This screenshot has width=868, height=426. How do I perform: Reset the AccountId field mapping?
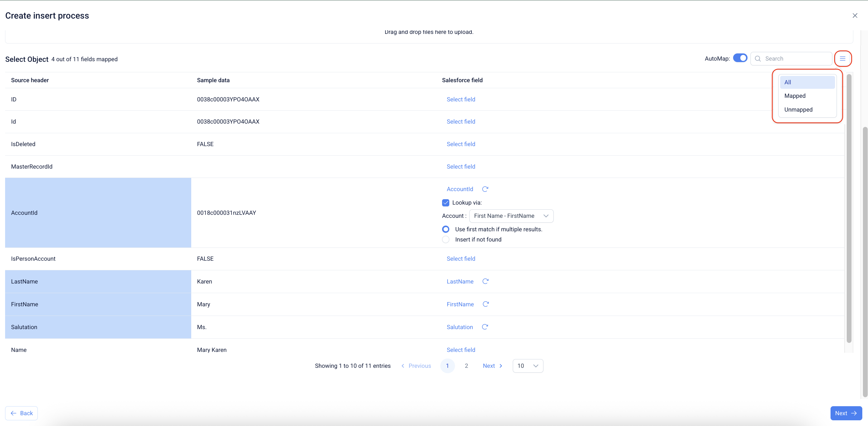485,189
